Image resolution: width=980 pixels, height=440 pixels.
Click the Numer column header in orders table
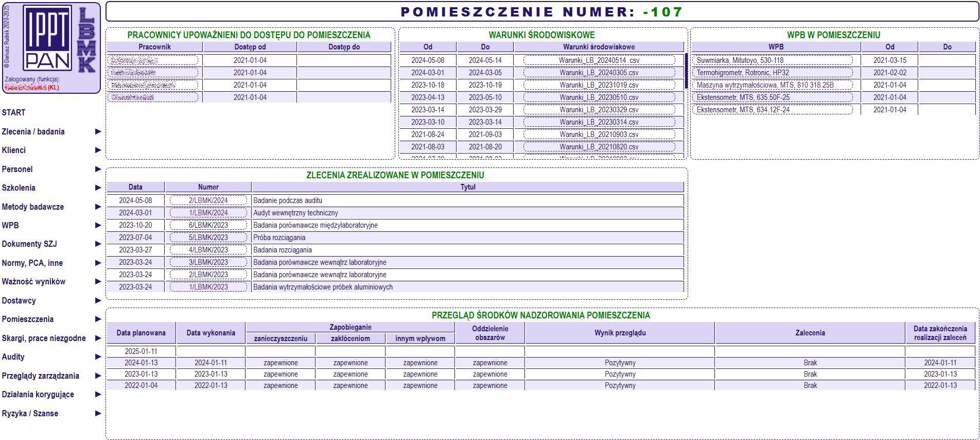208,187
